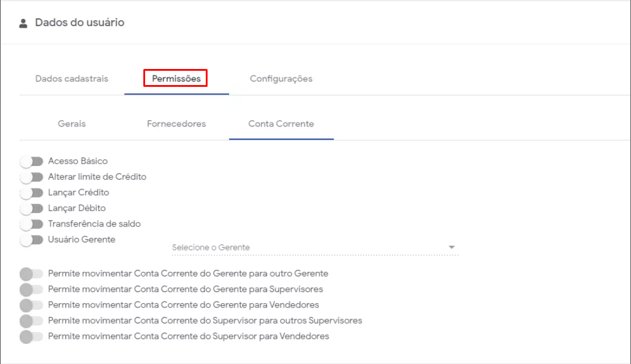Switch on Usuário Gerente toggle
The width and height of the screenshot is (631, 364).
click(x=32, y=240)
